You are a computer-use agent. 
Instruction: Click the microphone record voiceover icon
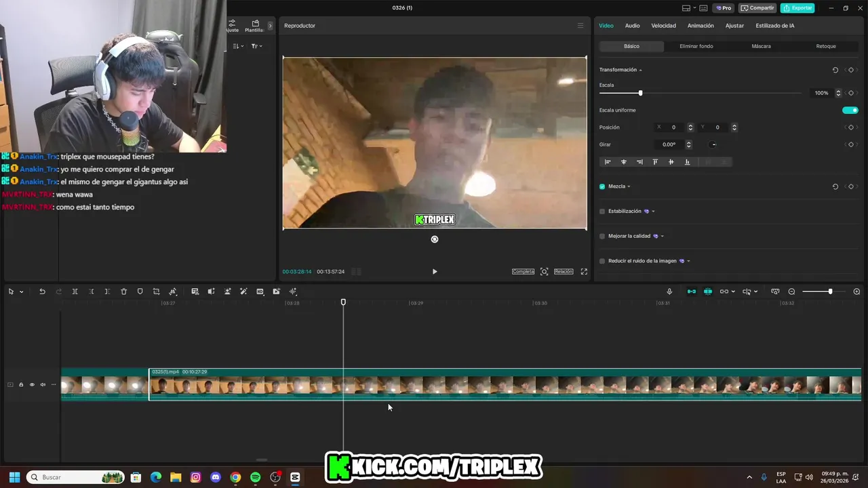669,291
